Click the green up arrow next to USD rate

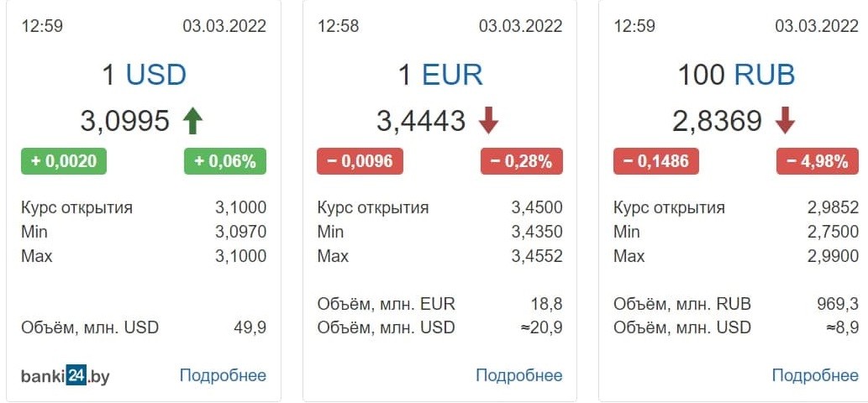click(192, 121)
